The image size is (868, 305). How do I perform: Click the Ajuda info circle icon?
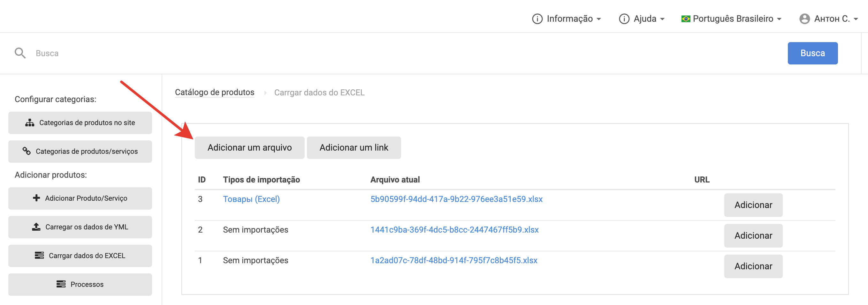624,19
